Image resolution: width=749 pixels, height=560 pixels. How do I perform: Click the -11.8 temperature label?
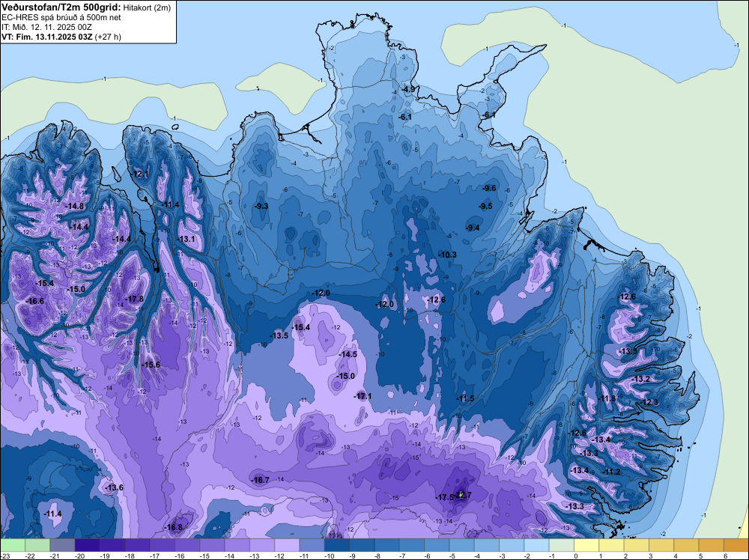pos(607,398)
